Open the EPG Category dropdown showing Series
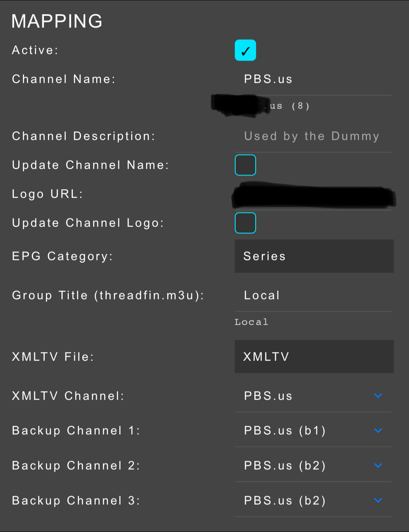409x532 pixels. pyautogui.click(x=314, y=256)
